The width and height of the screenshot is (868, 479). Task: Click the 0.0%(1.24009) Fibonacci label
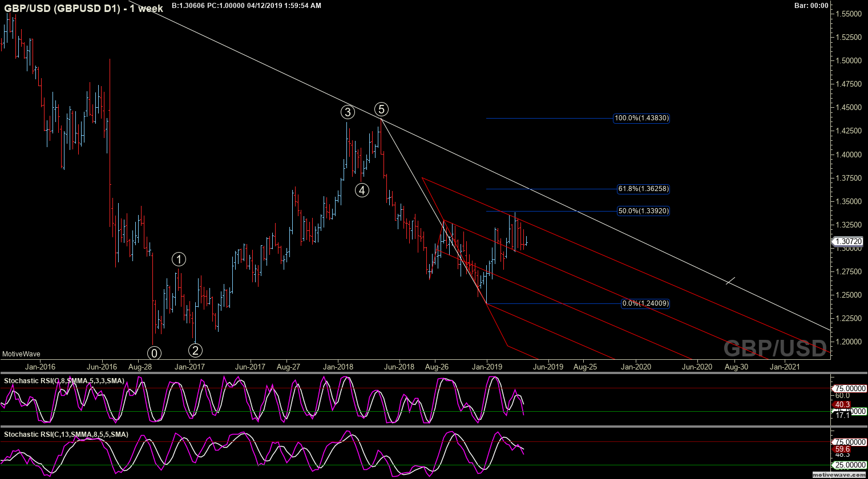coord(645,303)
